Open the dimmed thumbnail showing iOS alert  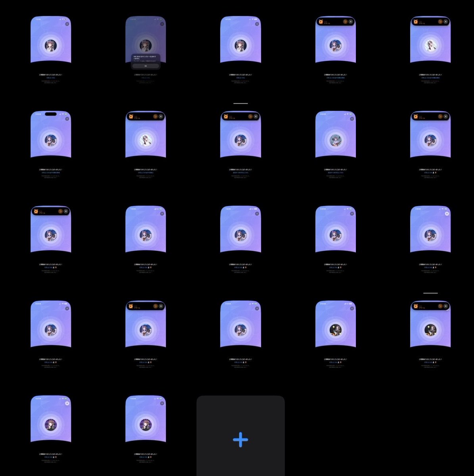coord(146,50)
